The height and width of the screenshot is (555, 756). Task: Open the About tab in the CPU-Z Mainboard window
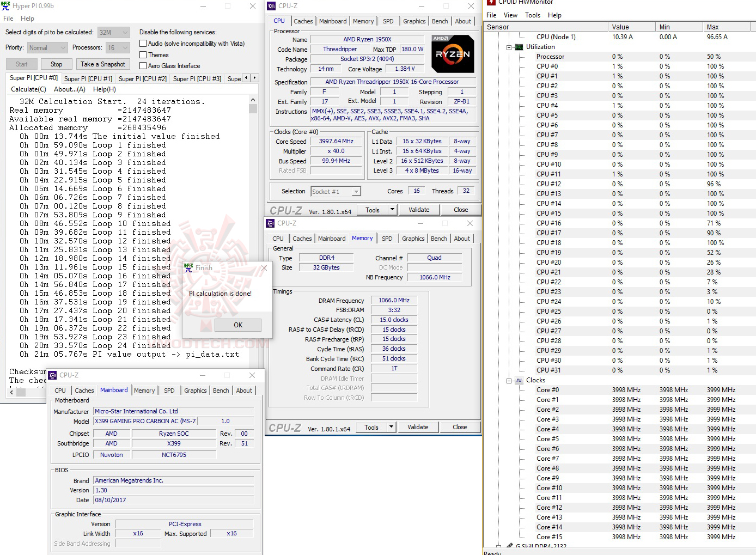point(244,391)
